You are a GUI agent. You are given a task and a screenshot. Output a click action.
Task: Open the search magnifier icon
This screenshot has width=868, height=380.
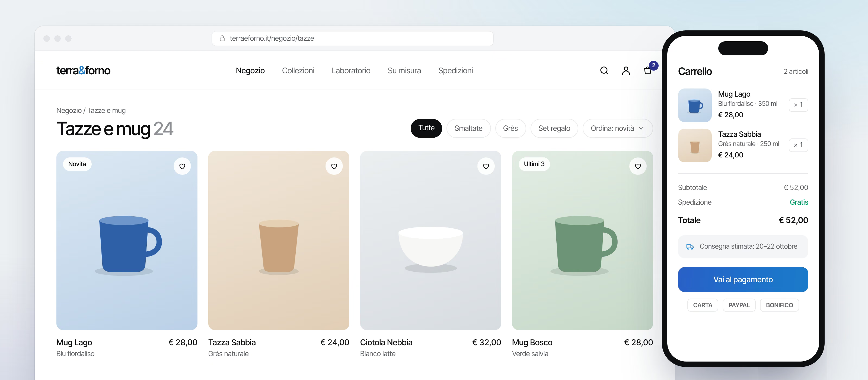click(604, 71)
